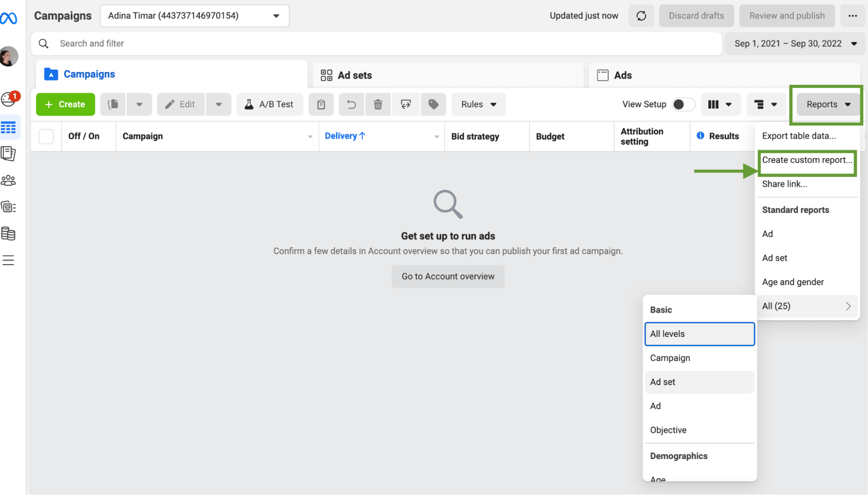The width and height of the screenshot is (868, 495).
Task: Switch to the Campaigns tab
Action: click(172, 74)
